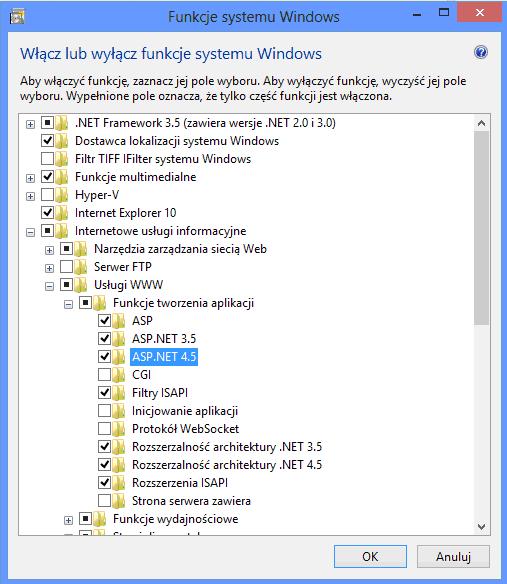The image size is (507, 584).
Task: Expand Funkcje wydajnościowe node
Action: tap(68, 520)
